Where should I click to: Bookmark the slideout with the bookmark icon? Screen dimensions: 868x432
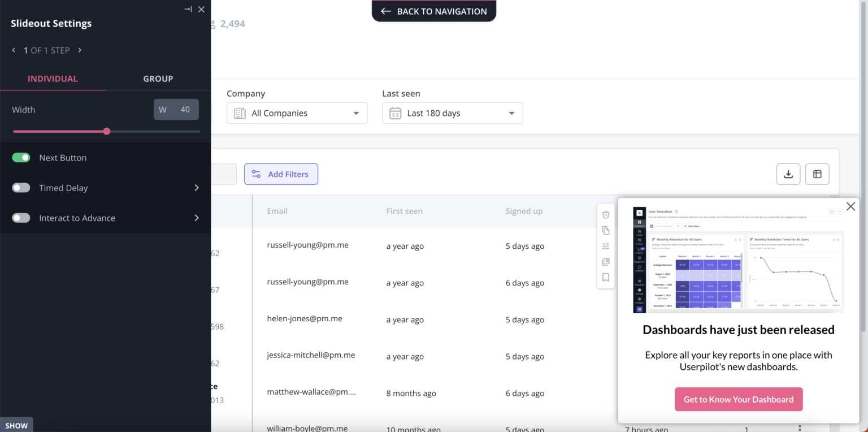[606, 277]
